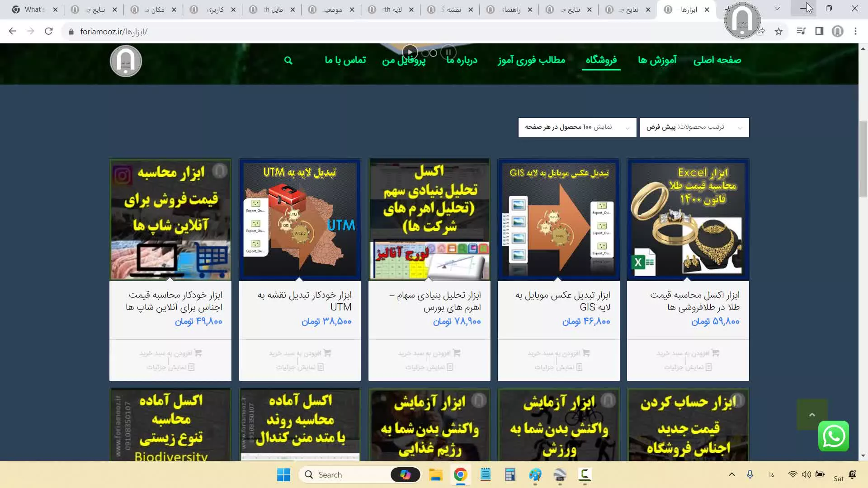Open the Chrome side panel icon

pos(819,32)
